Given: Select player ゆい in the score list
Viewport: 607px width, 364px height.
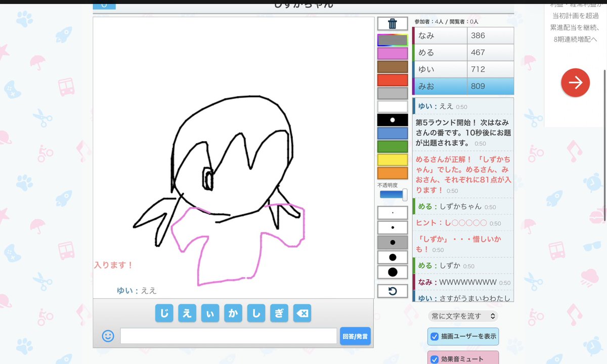Looking at the screenshot, I should (463, 69).
